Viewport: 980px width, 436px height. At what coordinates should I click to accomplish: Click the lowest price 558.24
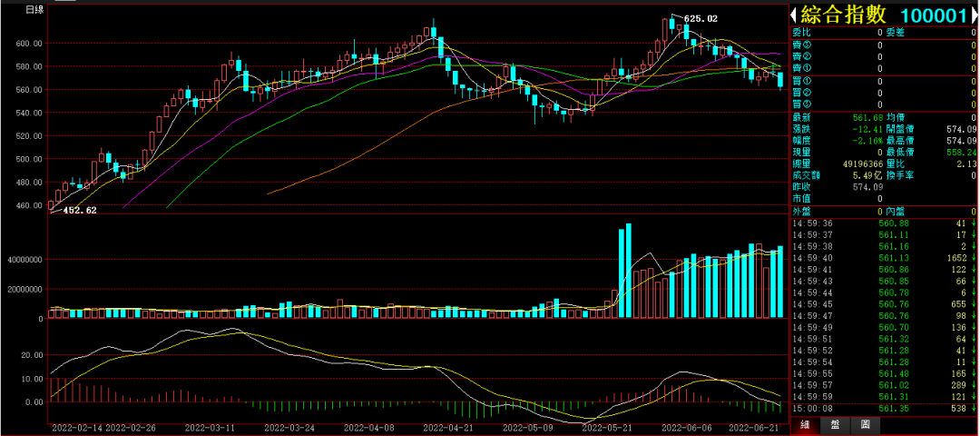(960, 152)
